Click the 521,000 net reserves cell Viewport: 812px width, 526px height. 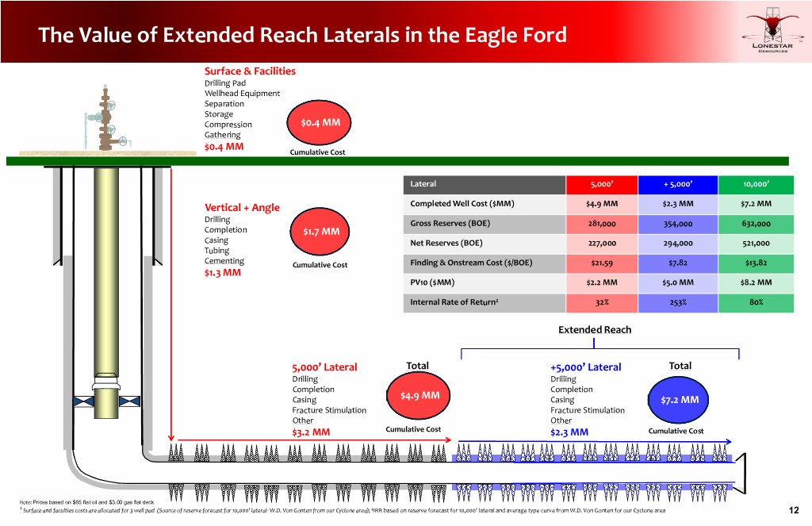[756, 244]
